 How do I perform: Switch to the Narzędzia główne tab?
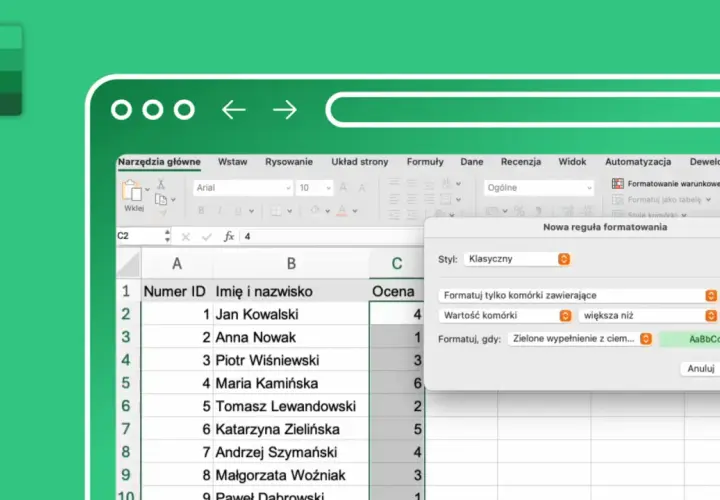pyautogui.click(x=159, y=162)
